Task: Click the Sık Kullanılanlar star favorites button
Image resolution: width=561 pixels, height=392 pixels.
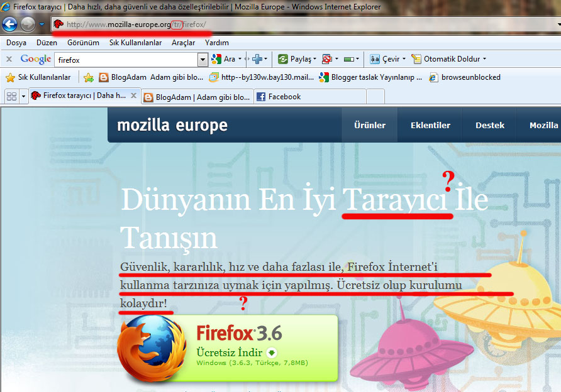Action: tap(38, 77)
